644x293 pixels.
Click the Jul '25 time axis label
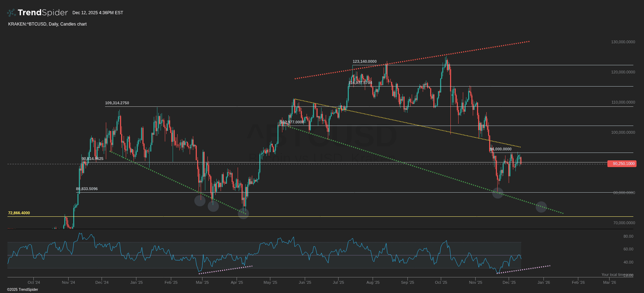[338, 282]
